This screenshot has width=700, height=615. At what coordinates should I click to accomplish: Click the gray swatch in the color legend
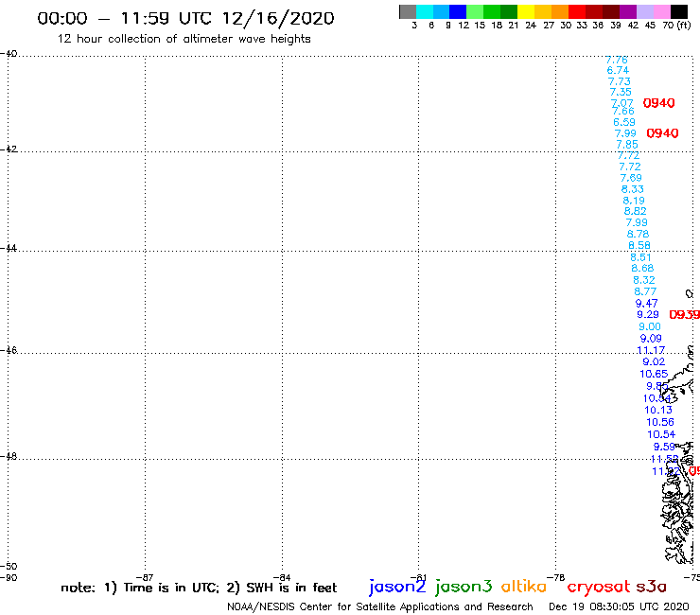[408, 11]
